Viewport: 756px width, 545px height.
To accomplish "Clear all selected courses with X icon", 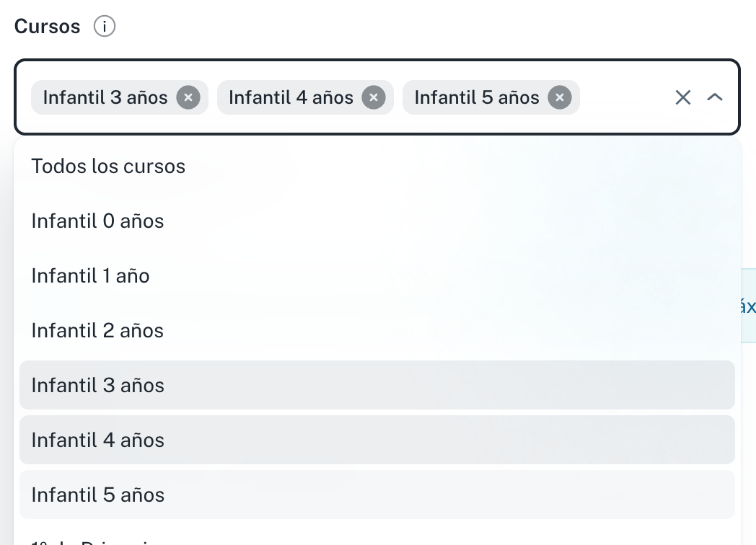I will click(682, 97).
